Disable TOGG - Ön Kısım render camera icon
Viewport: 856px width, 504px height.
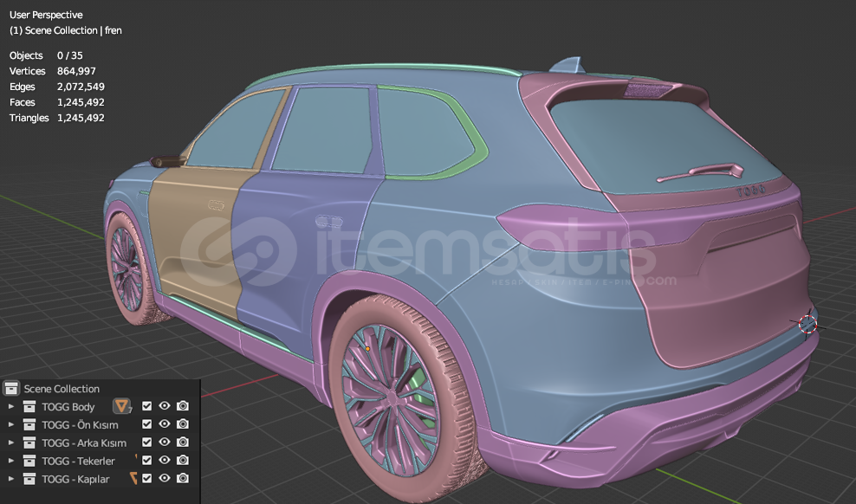pyautogui.click(x=183, y=423)
